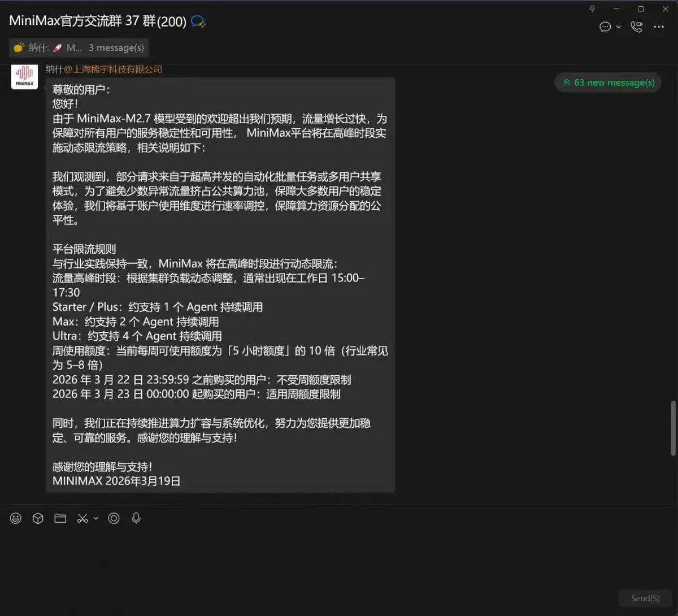Start a video call from the title bar

pos(636,27)
